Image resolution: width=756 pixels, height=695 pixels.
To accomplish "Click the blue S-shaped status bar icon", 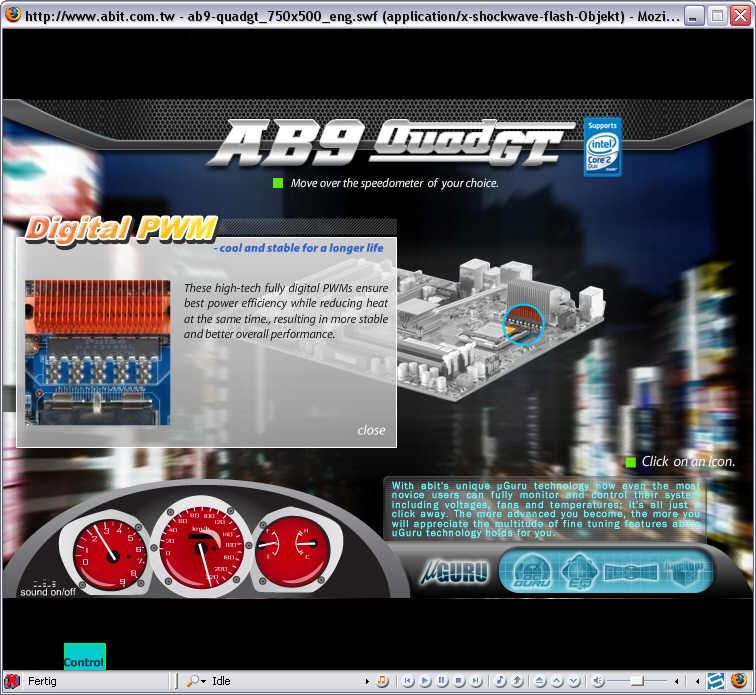I will click(x=716, y=681).
